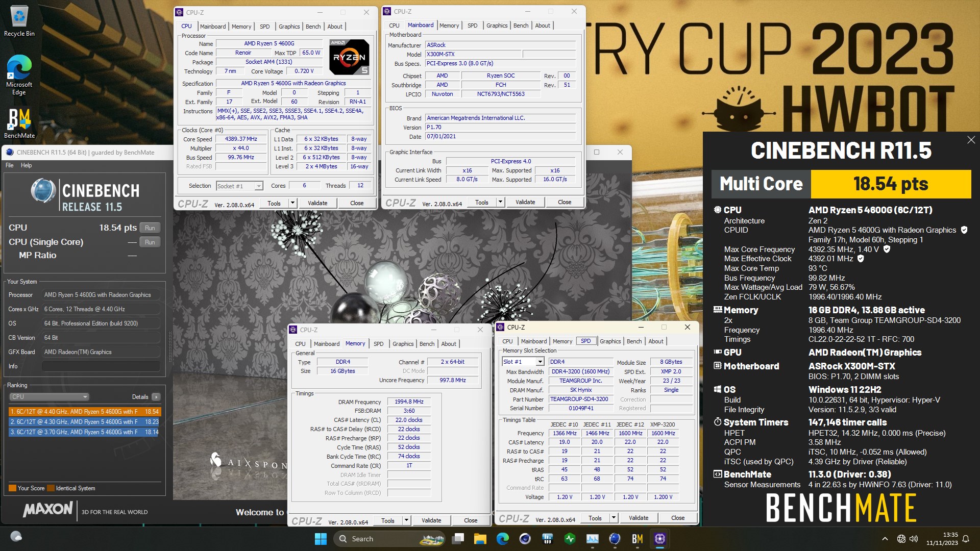The height and width of the screenshot is (551, 980).
Task: Click Ryzen 5 logo in CPU-Z
Action: pos(349,57)
